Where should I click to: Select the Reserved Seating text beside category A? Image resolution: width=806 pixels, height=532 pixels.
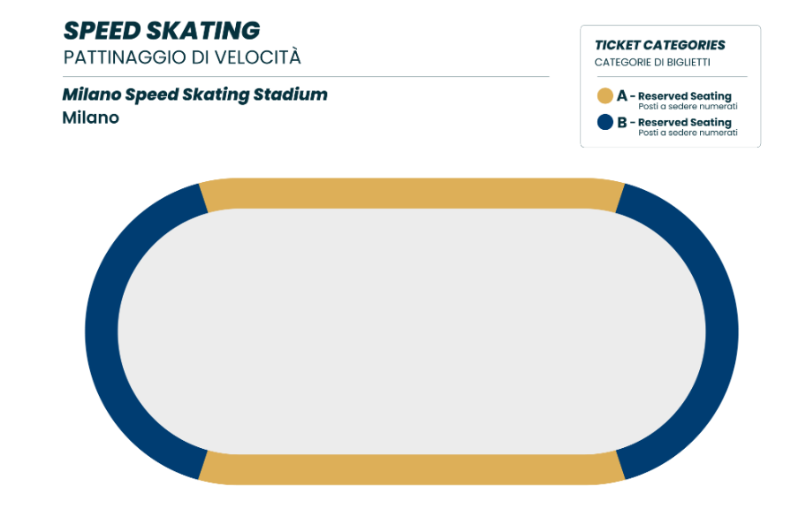pos(685,96)
